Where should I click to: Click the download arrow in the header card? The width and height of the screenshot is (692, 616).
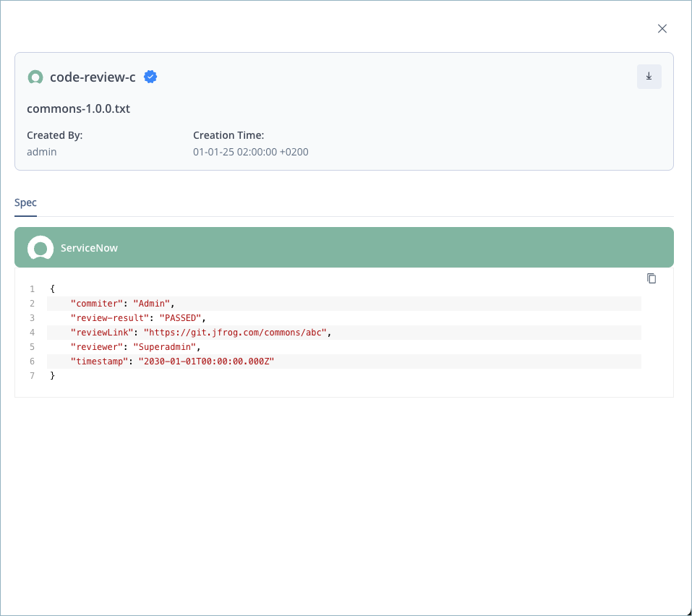click(x=649, y=77)
